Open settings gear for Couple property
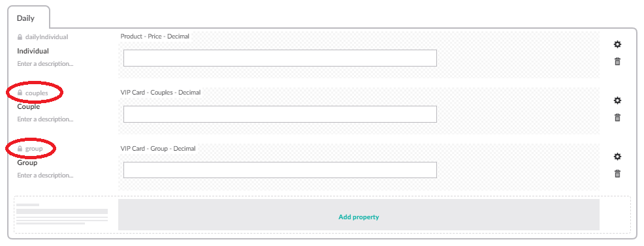Screen dimensions: 644x246 [617, 100]
